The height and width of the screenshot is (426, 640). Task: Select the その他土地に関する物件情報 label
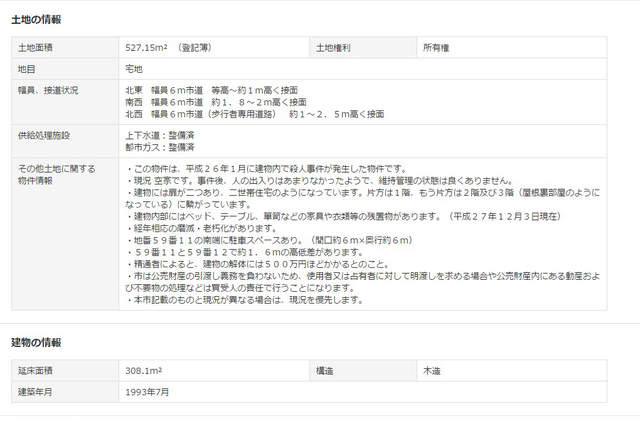(50, 172)
